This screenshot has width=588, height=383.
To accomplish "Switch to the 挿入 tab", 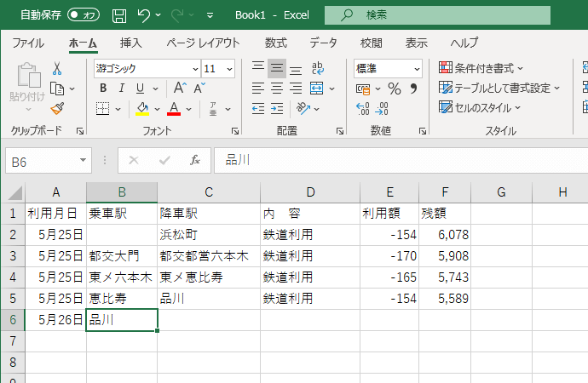I will coord(131,43).
